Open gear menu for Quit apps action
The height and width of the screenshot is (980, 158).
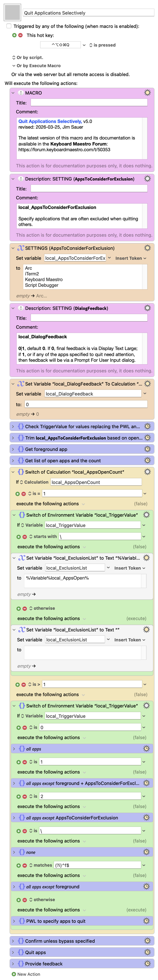pyautogui.click(x=147, y=952)
